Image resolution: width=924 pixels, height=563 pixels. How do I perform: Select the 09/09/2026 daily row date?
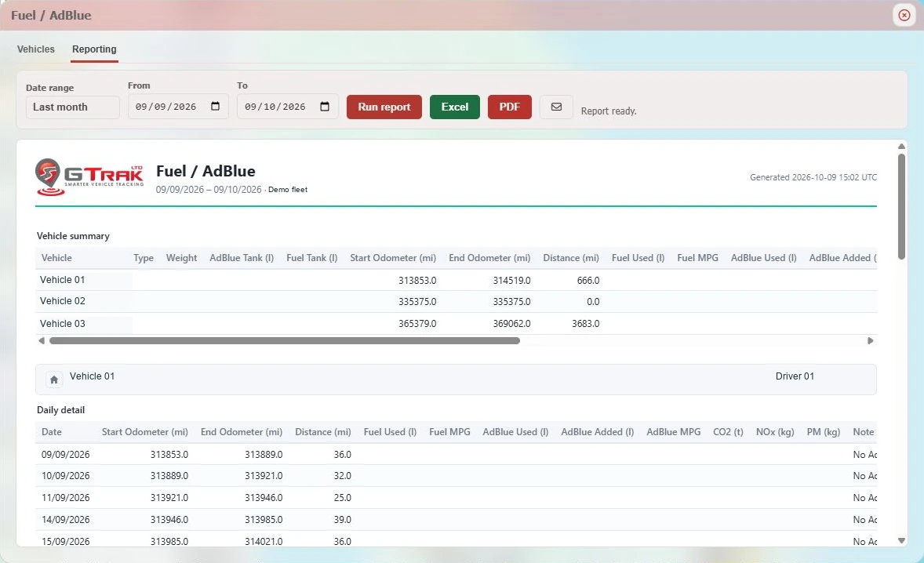click(65, 455)
